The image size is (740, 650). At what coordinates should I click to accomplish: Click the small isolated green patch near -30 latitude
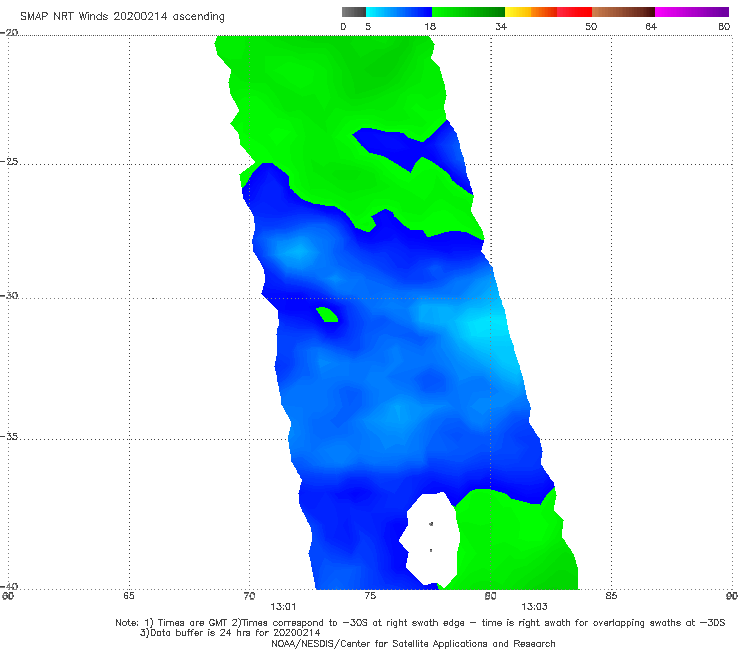click(327, 314)
